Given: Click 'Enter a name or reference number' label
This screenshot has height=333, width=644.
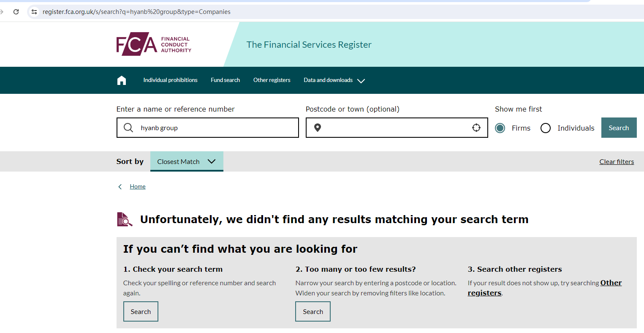Looking at the screenshot, I should tap(176, 109).
